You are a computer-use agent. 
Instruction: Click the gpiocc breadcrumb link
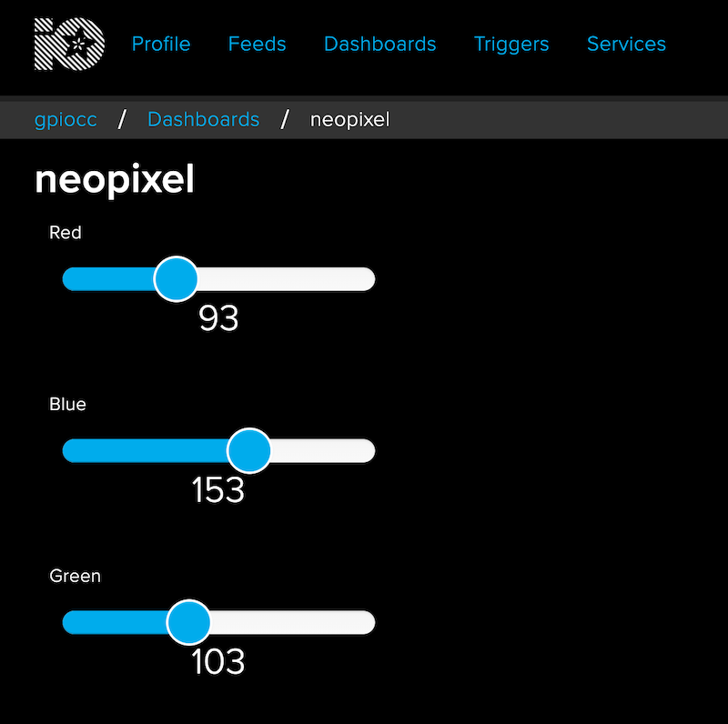tap(66, 120)
